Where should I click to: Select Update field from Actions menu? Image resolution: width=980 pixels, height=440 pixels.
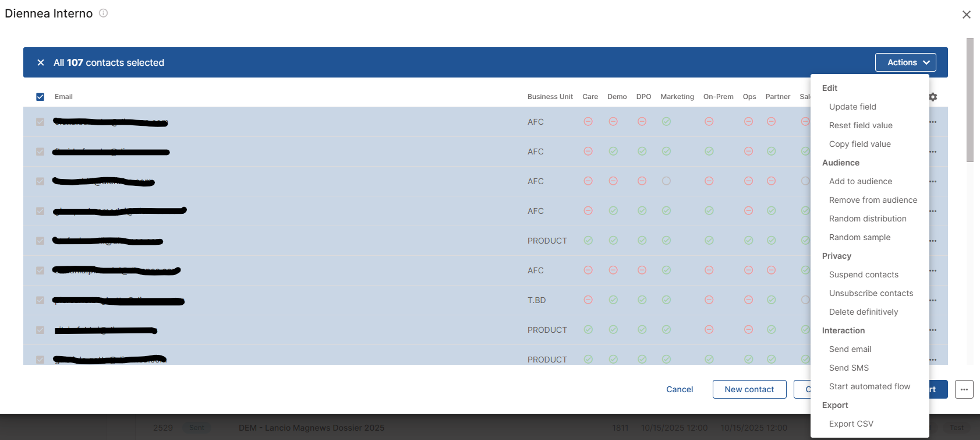pyautogui.click(x=852, y=107)
